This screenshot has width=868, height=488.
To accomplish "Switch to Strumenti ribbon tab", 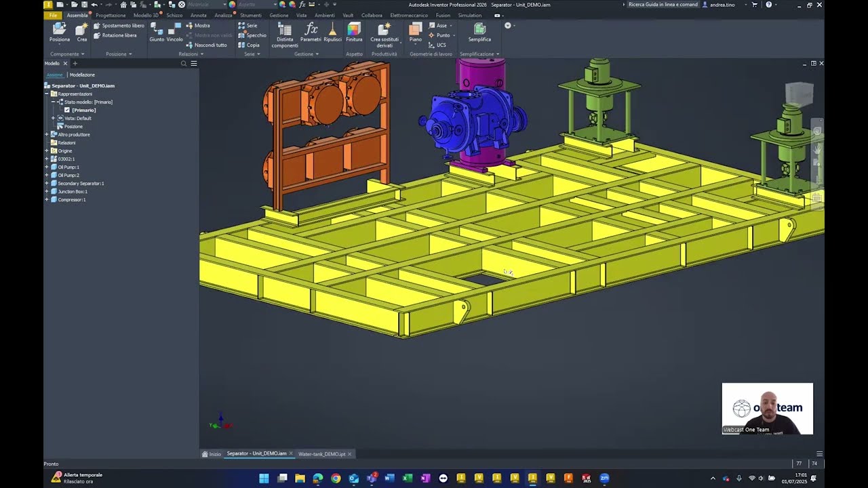I will tap(250, 15).
